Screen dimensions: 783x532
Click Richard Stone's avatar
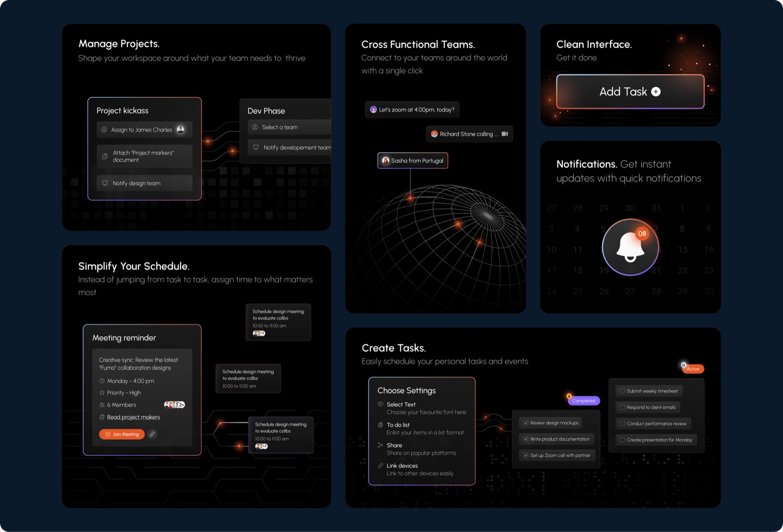434,134
